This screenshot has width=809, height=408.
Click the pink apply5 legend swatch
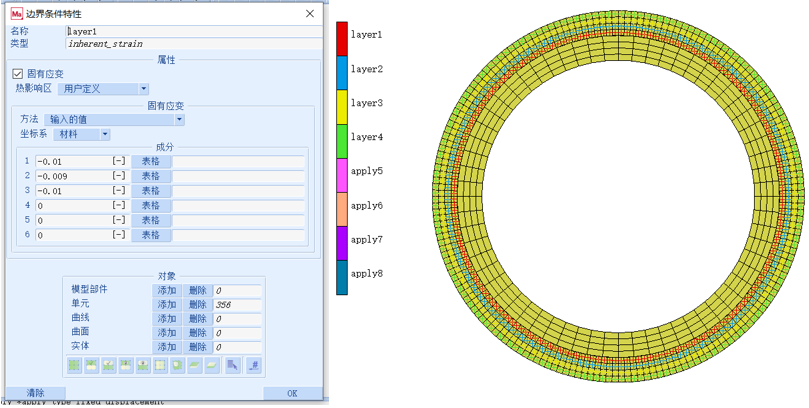[342, 175]
